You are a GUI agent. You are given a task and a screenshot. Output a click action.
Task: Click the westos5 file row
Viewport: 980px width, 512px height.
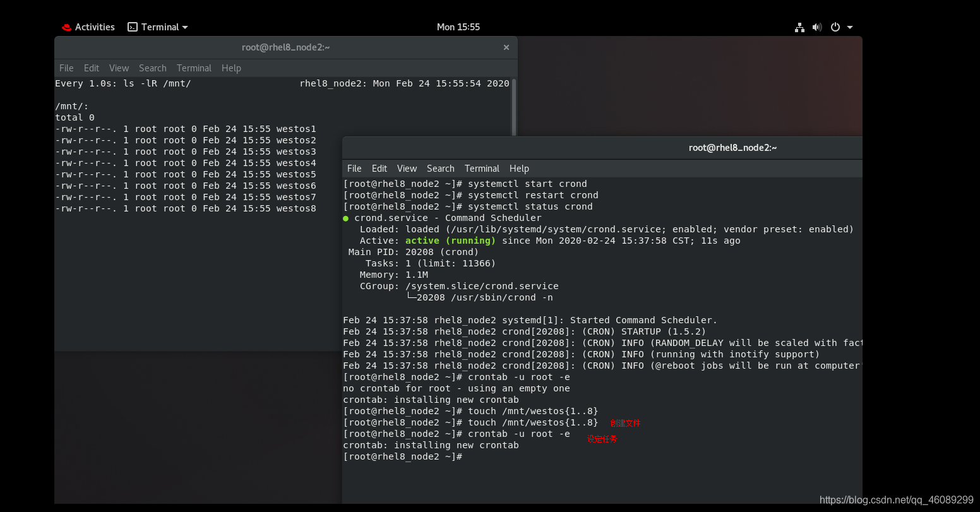186,174
